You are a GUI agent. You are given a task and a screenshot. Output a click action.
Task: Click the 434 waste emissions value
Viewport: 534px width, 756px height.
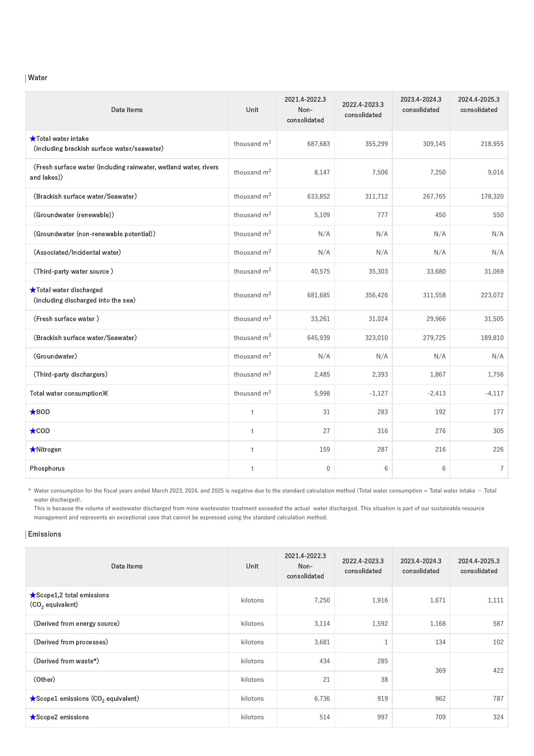[x=325, y=661]
